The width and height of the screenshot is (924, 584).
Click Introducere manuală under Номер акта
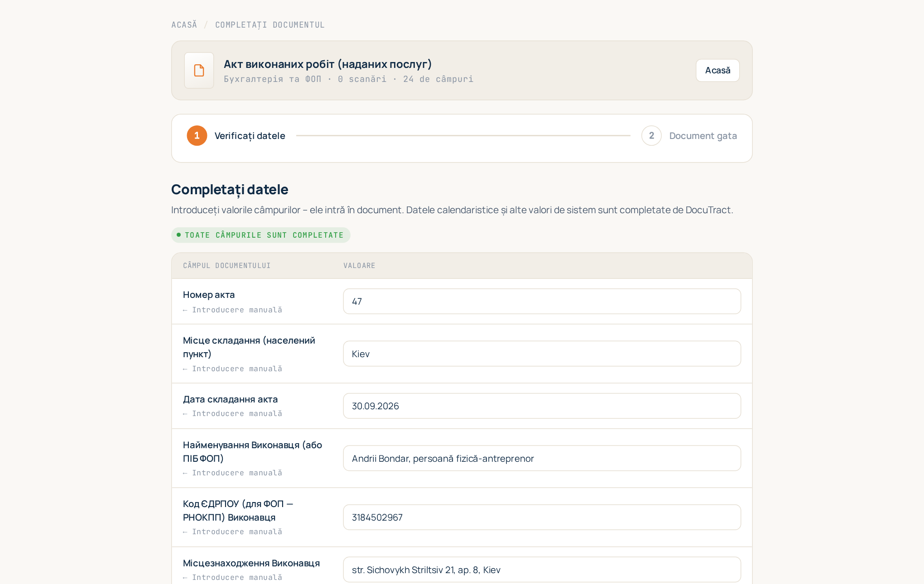tap(232, 310)
